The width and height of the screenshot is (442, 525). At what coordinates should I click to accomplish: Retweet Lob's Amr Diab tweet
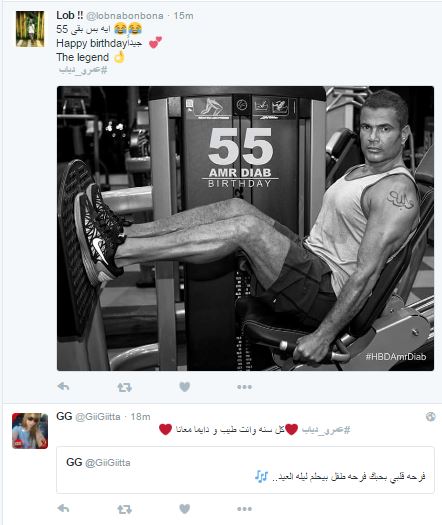[x=124, y=387]
